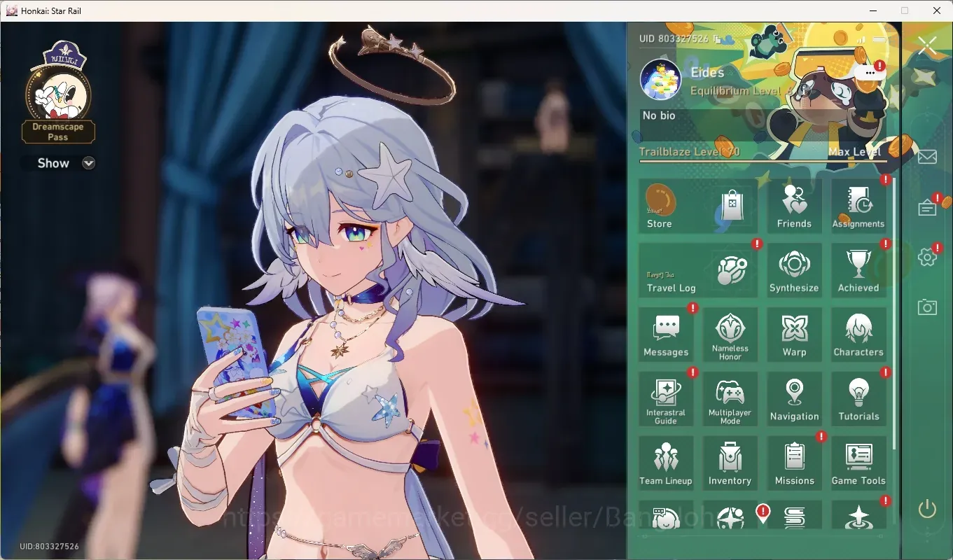Screen dimensions: 953x560
Task: Open the Warp screen
Action: tap(794, 335)
